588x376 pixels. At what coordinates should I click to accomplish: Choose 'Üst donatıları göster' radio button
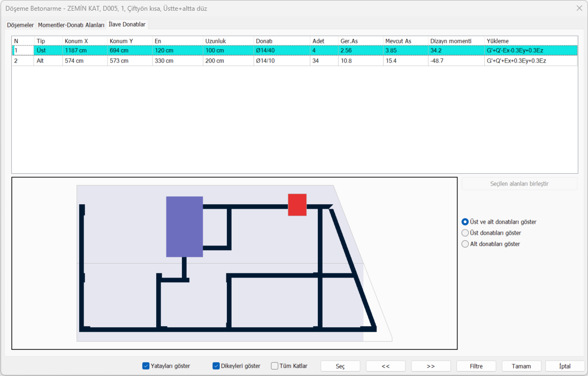pyautogui.click(x=491, y=233)
